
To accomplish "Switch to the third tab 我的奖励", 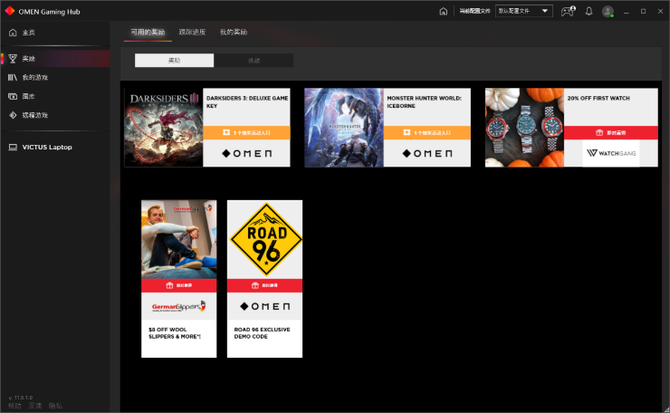I will (x=233, y=32).
